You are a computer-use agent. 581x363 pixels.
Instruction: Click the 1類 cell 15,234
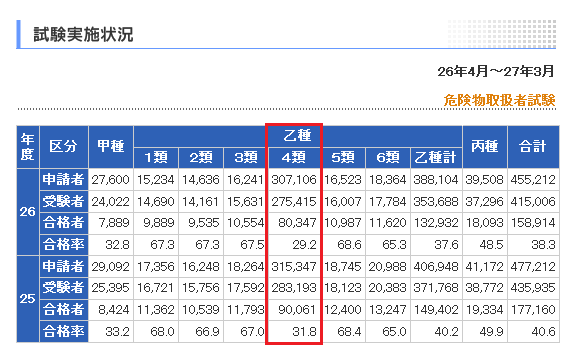[156, 180]
